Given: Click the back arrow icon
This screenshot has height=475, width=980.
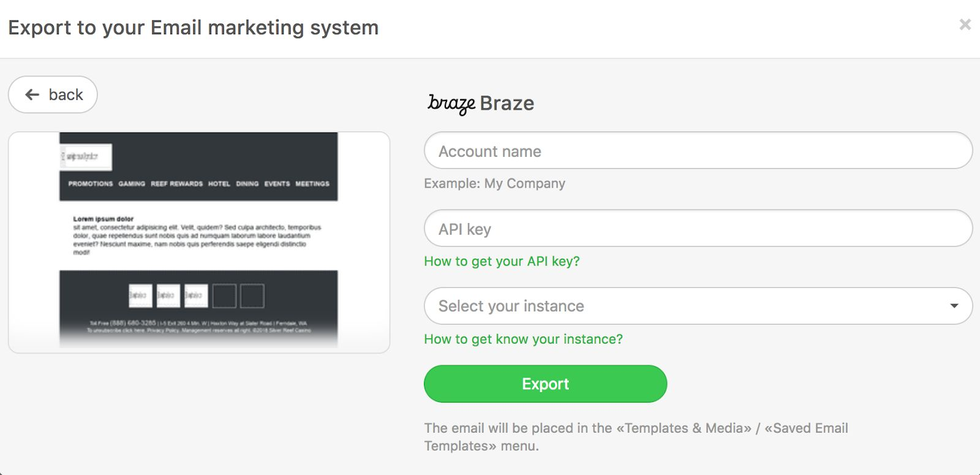Looking at the screenshot, I should coord(32,94).
